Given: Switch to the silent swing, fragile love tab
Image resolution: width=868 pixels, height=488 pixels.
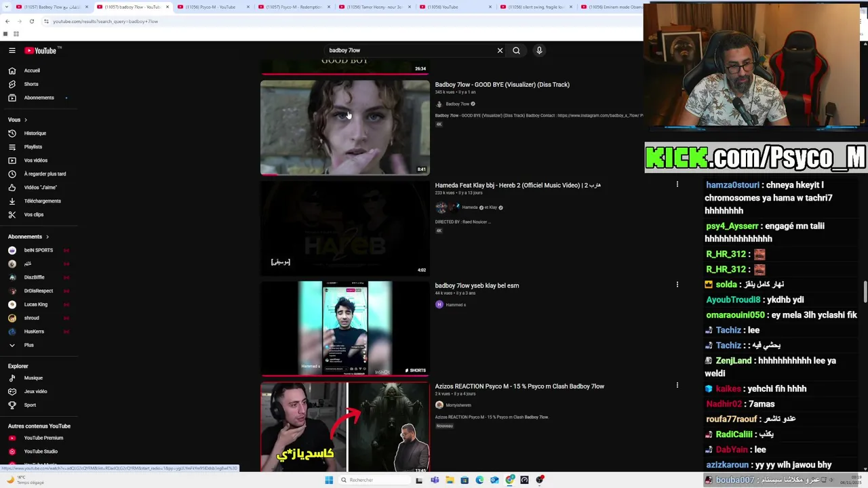Looking at the screenshot, I should [x=536, y=7].
